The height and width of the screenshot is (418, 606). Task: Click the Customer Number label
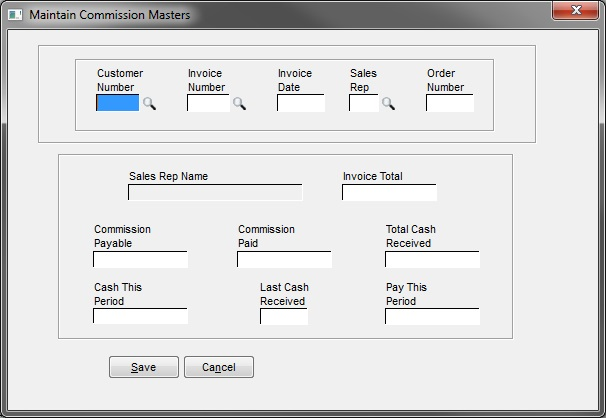120,80
